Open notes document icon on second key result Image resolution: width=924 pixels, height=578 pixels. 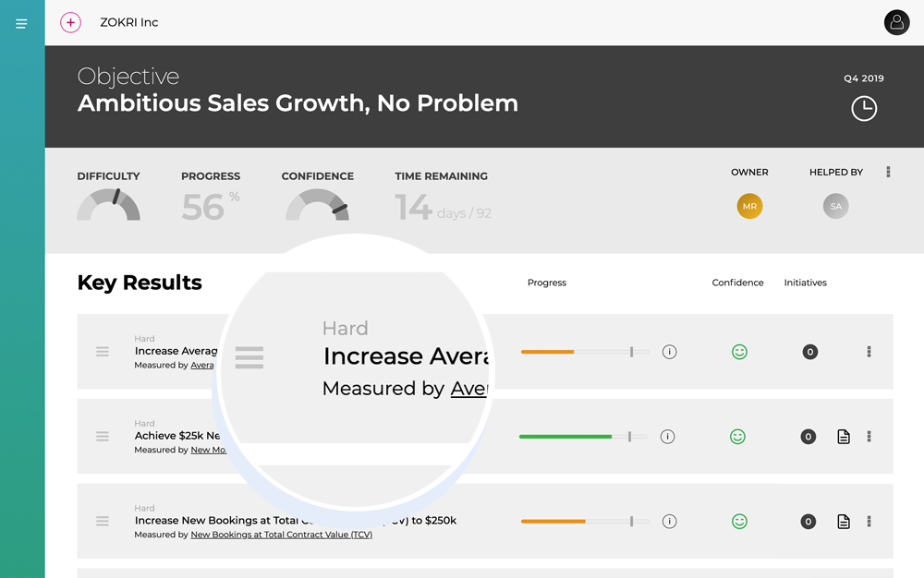click(843, 437)
